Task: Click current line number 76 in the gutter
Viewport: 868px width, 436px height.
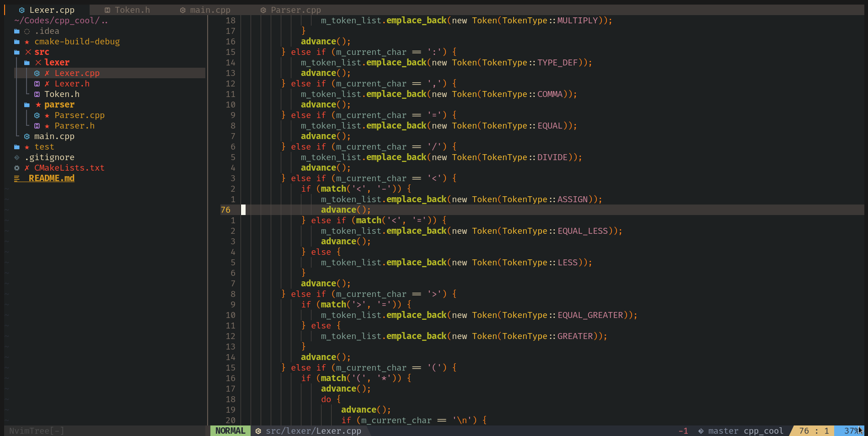Action: (x=225, y=210)
